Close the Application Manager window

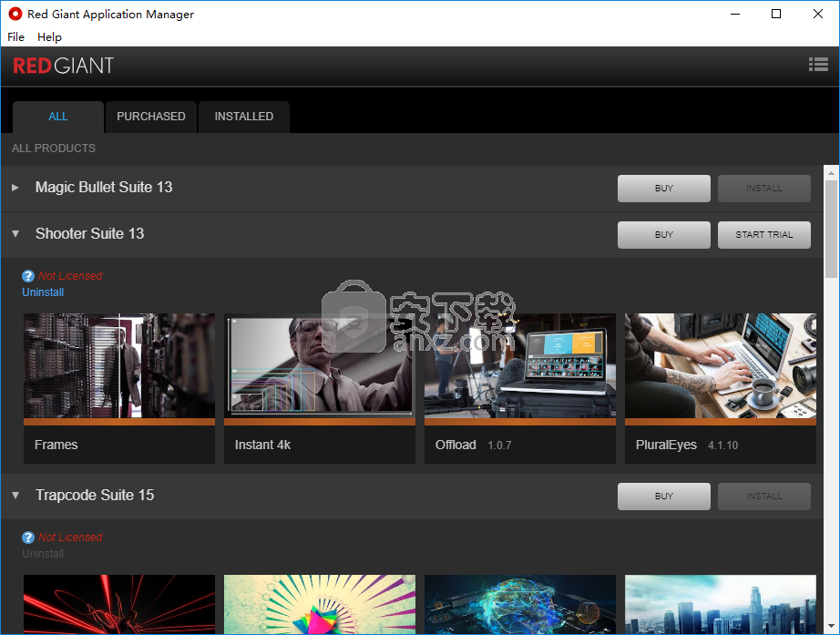tap(817, 14)
